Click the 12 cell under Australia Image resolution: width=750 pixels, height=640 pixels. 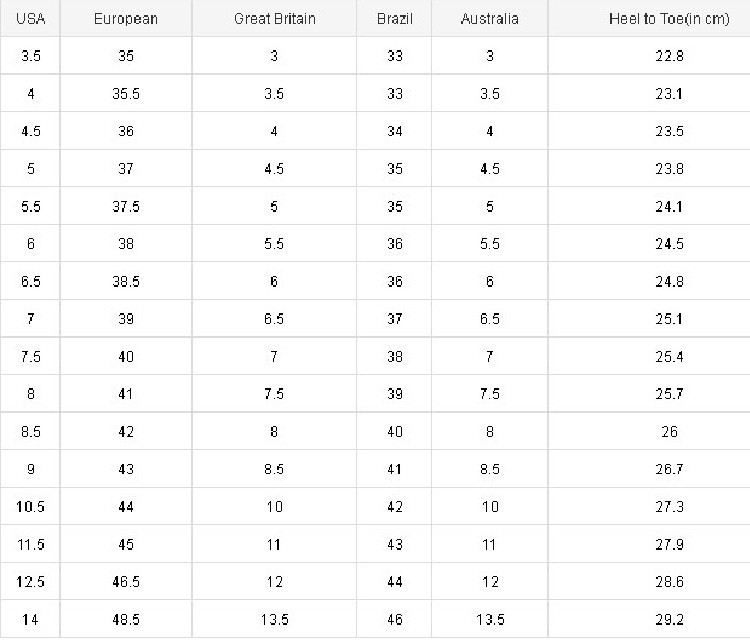490,582
